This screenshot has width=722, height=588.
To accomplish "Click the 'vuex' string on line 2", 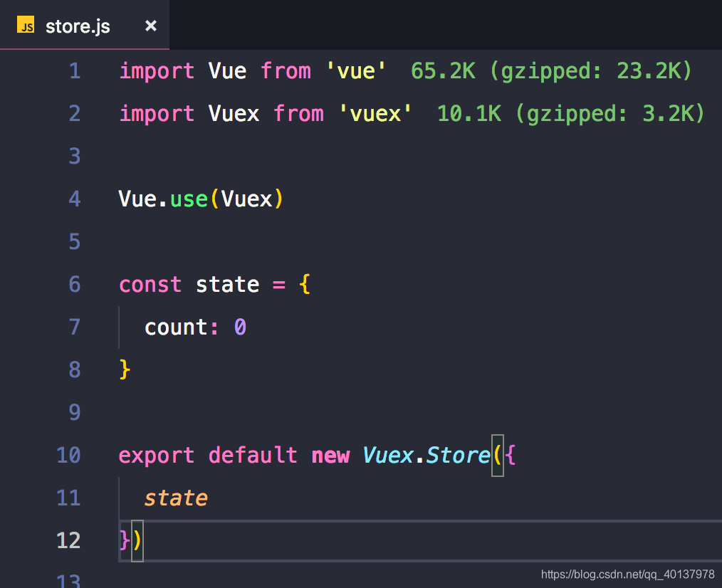I will 375,114.
